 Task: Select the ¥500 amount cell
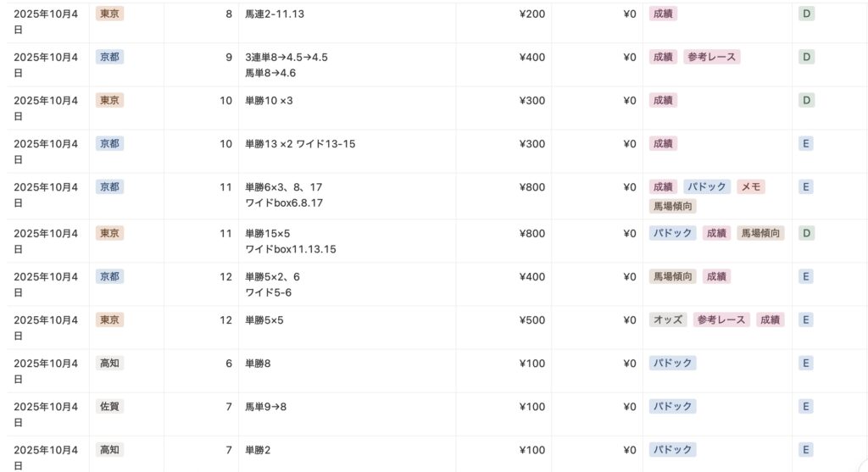click(x=531, y=319)
